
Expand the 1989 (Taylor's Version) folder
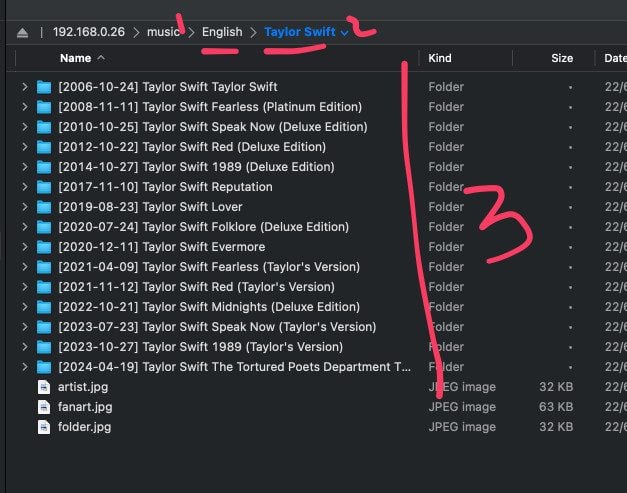24,347
